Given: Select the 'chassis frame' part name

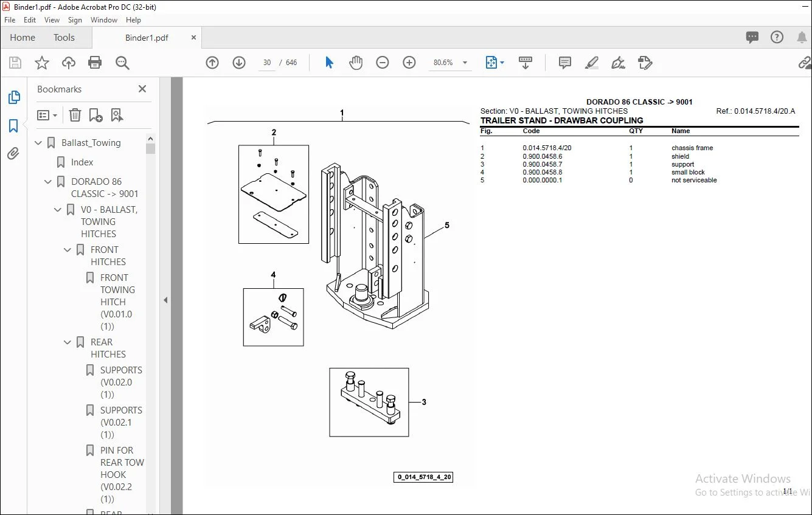Looking at the screenshot, I should coord(692,148).
